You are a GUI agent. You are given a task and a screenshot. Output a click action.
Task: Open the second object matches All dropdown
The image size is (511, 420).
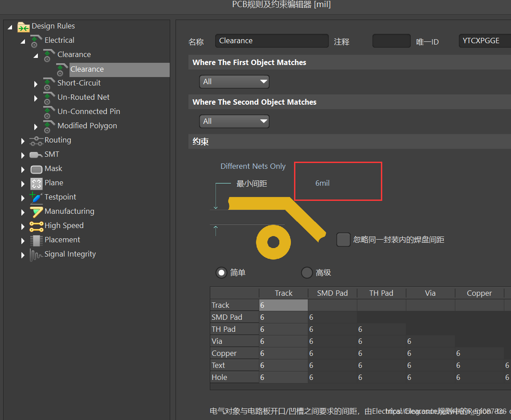click(x=234, y=122)
